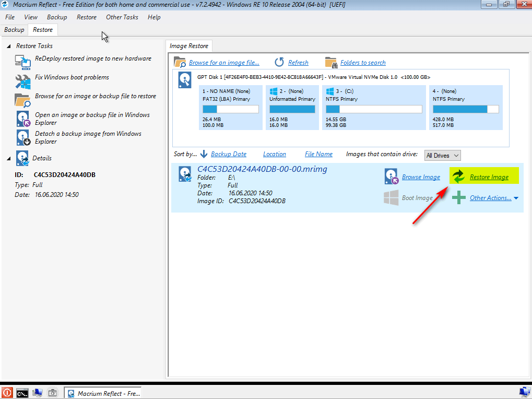Click the Details section disk icon
Viewport: 532px width, 399px height.
(22, 158)
